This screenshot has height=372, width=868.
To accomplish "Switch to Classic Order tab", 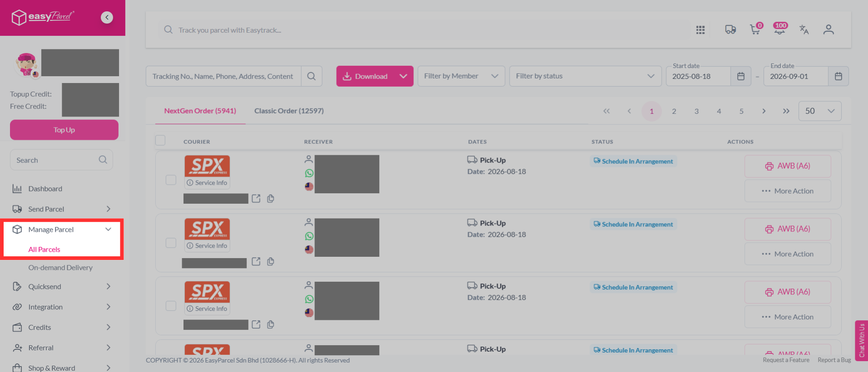I will point(289,111).
